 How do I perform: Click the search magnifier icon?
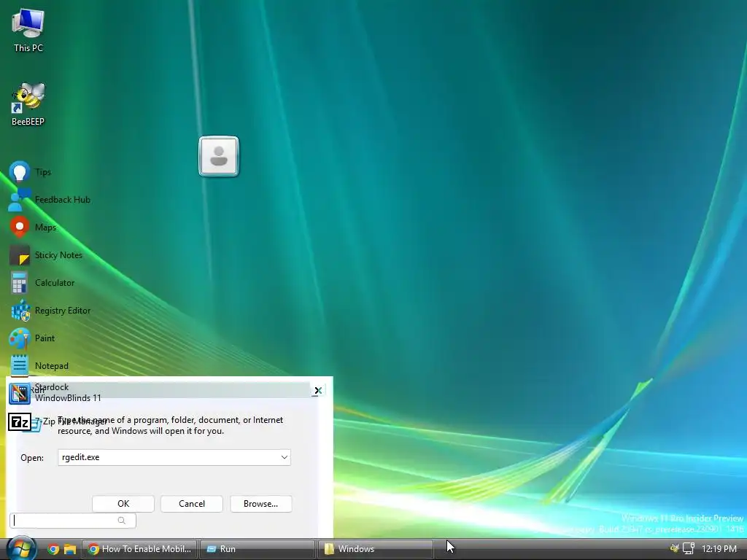[122, 521]
